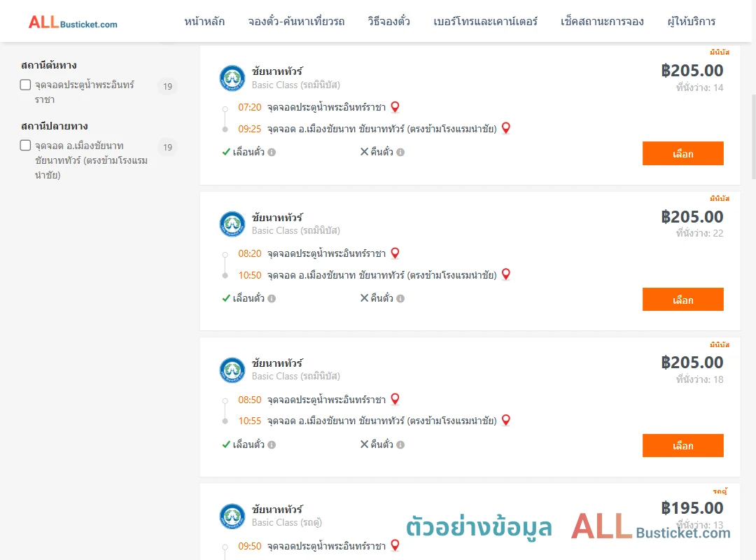
Task: Show คืนตั๋ว info icon on 08:20 trip
Action: [400, 299]
